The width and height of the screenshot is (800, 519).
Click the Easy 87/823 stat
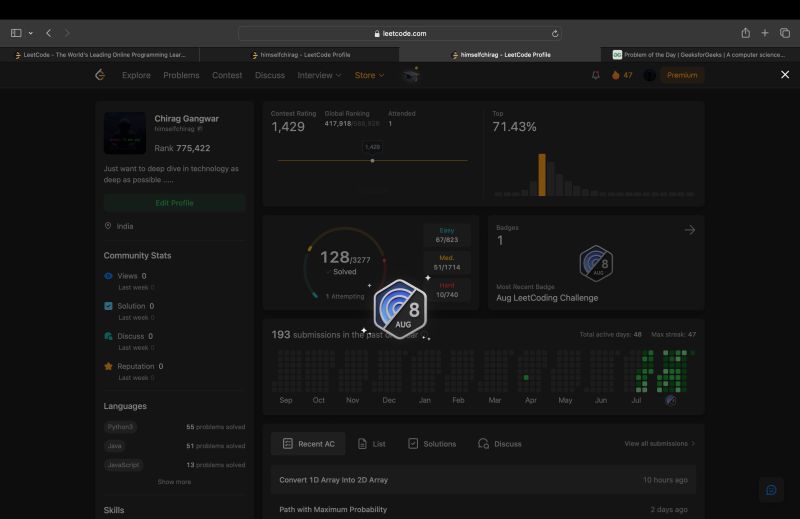coord(446,235)
